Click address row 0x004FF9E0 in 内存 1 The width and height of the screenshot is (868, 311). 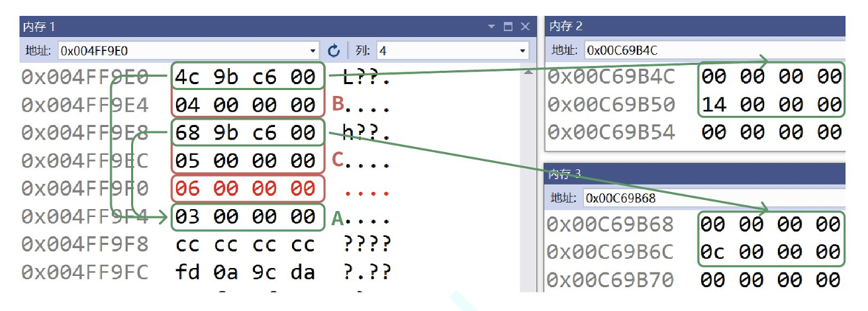[84, 77]
